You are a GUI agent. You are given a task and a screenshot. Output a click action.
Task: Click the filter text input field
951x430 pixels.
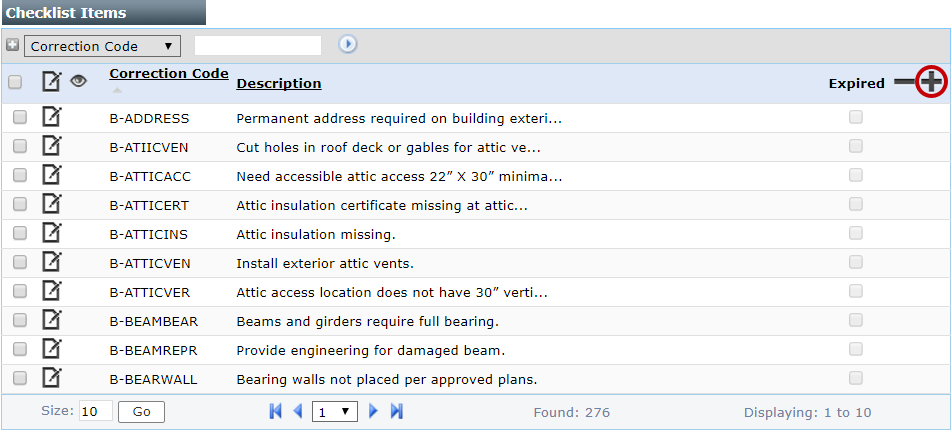258,46
